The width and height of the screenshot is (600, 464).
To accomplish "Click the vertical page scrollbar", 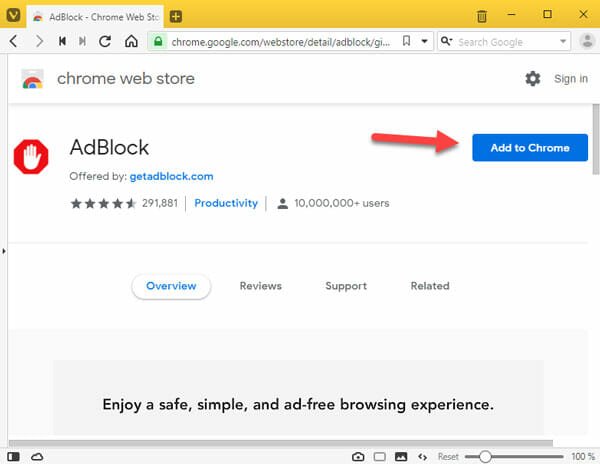I will tap(596, 139).
